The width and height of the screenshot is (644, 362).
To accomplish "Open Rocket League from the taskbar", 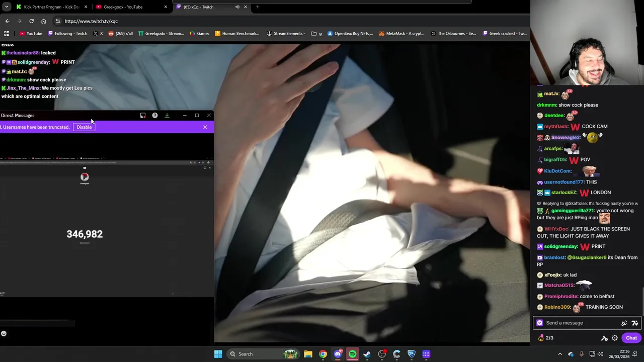I will coord(412,354).
